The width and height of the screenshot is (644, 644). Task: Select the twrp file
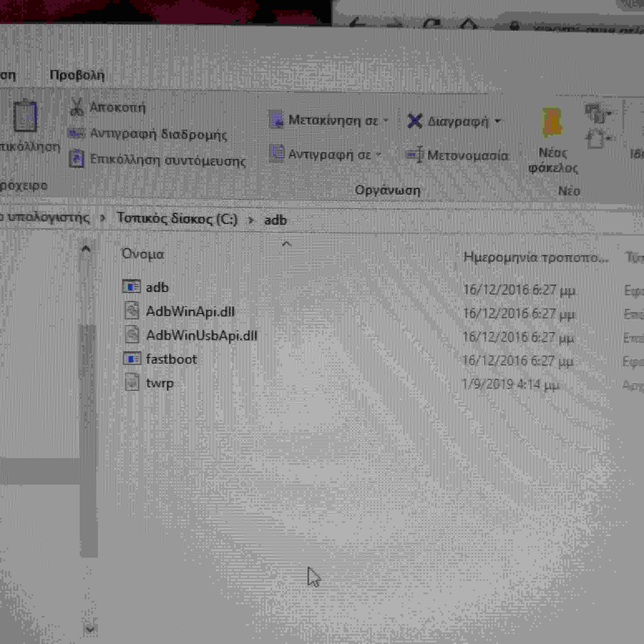[x=160, y=383]
